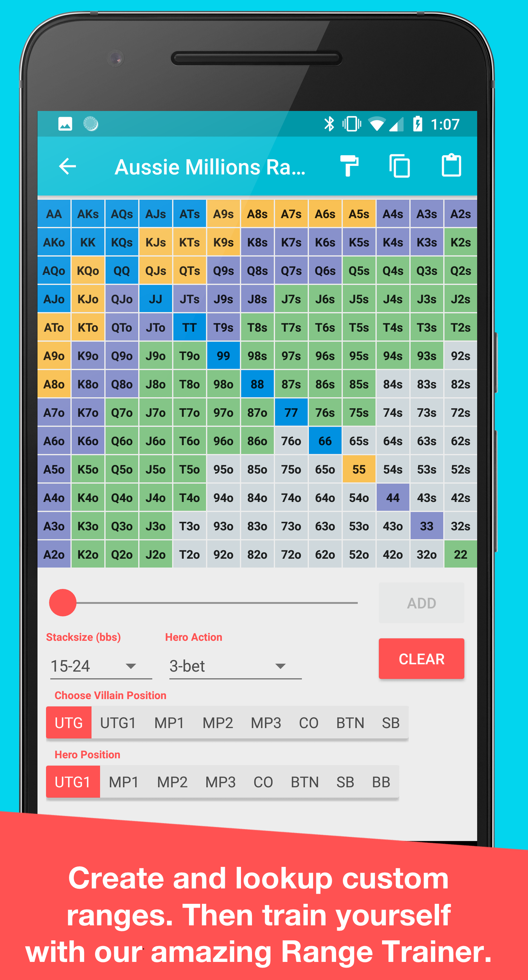The height and width of the screenshot is (980, 528).
Task: Select MP1 as hero position
Action: [124, 782]
